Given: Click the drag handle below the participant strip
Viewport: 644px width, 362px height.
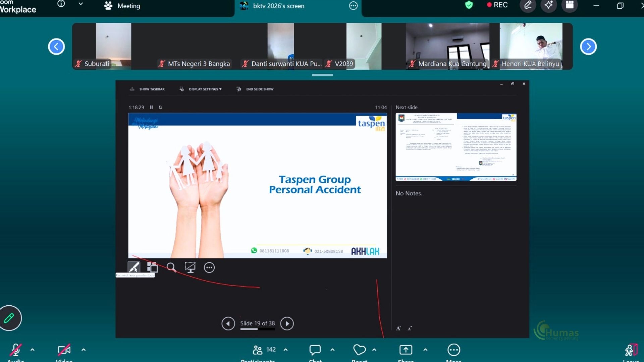Looking at the screenshot, I should pyautogui.click(x=322, y=75).
